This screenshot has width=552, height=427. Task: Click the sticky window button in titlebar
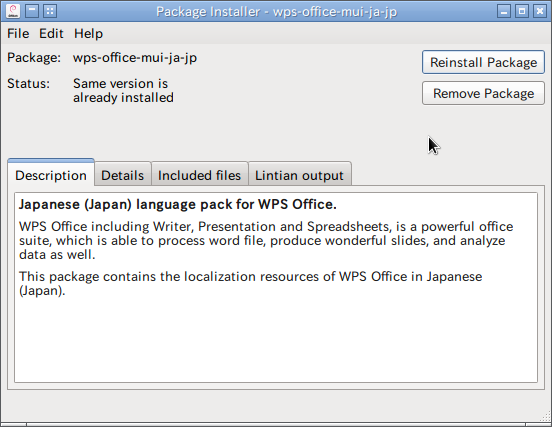point(50,11)
